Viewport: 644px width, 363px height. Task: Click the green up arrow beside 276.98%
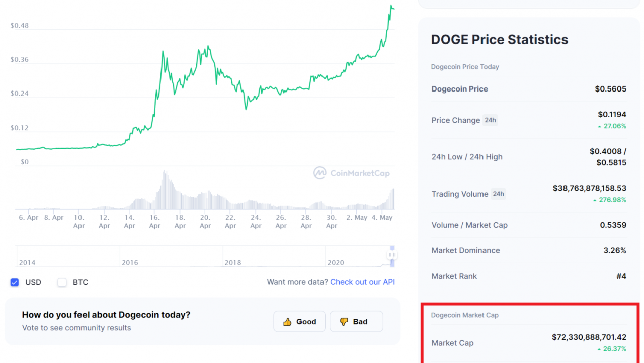(595, 200)
